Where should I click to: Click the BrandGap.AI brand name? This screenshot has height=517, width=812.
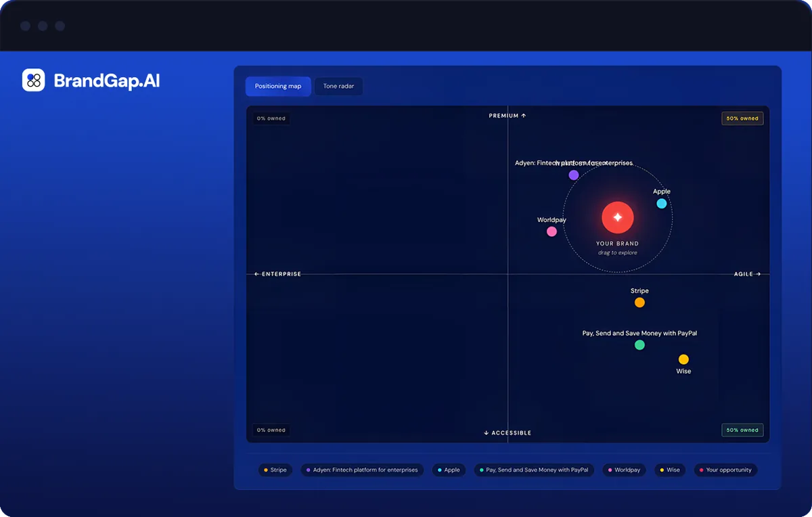(x=107, y=81)
